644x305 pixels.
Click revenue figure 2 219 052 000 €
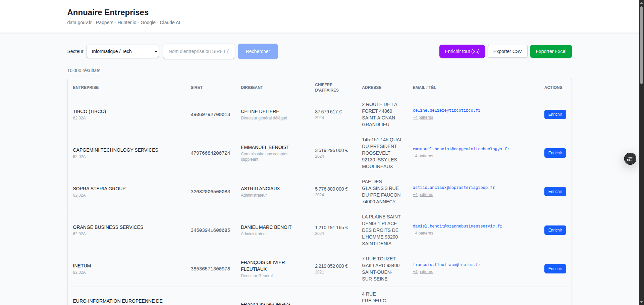click(331, 266)
